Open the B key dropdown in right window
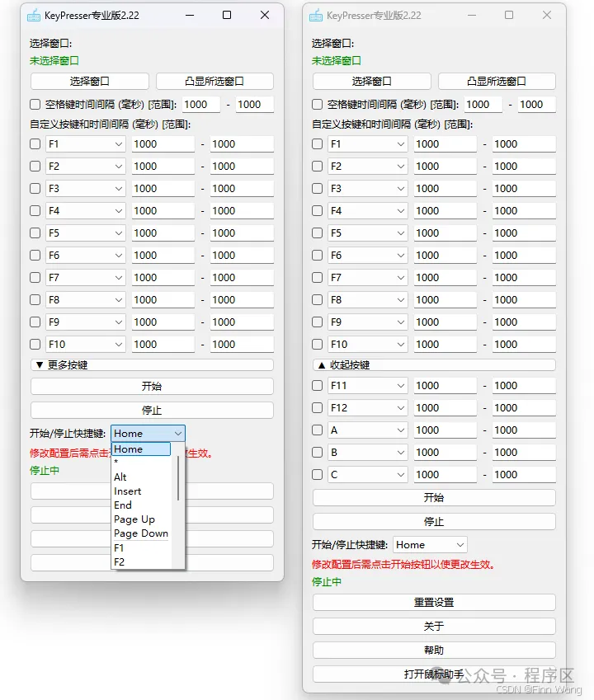This screenshot has width=594, height=700. 368,452
